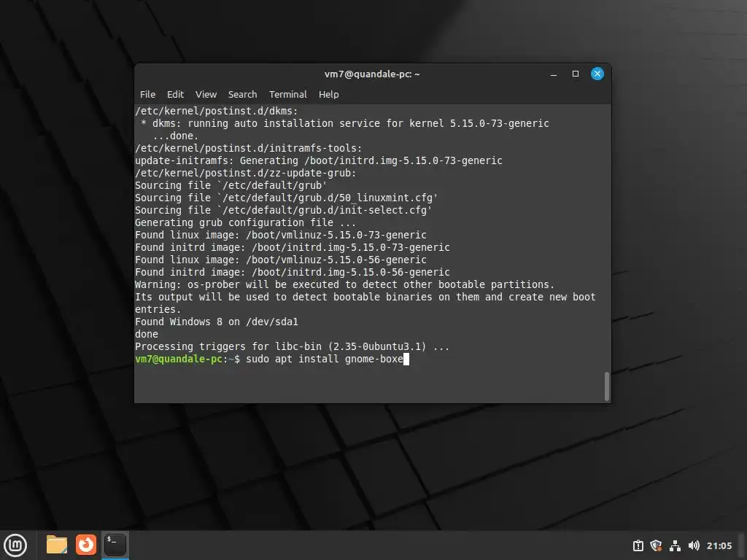Viewport: 747px width, 560px height.
Task: Click the '...done.' line under dkms
Action: coord(175,136)
